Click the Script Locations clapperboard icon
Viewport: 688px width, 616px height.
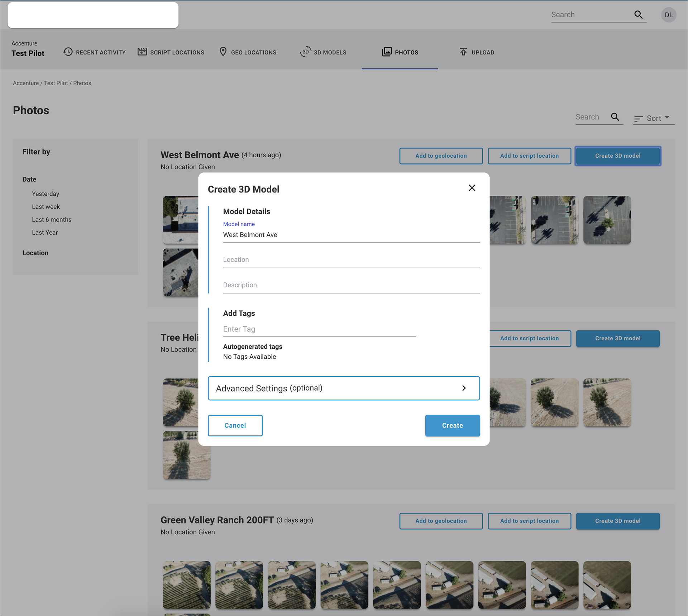coord(142,52)
